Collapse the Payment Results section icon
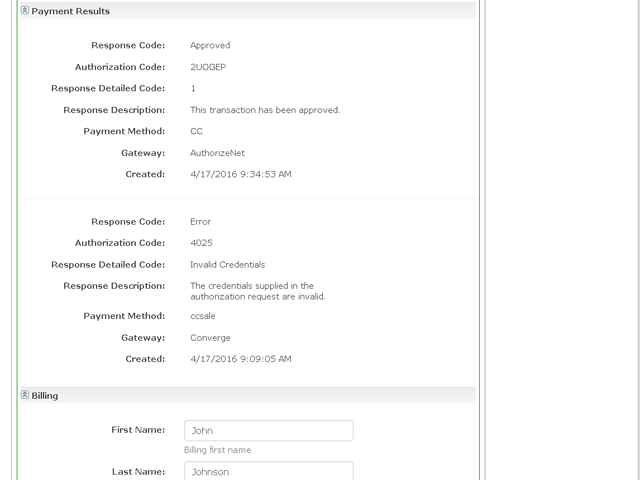 [x=25, y=10]
